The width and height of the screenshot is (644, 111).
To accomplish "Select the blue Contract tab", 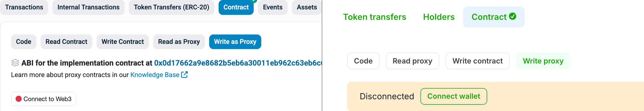I will pyautogui.click(x=236, y=7).
